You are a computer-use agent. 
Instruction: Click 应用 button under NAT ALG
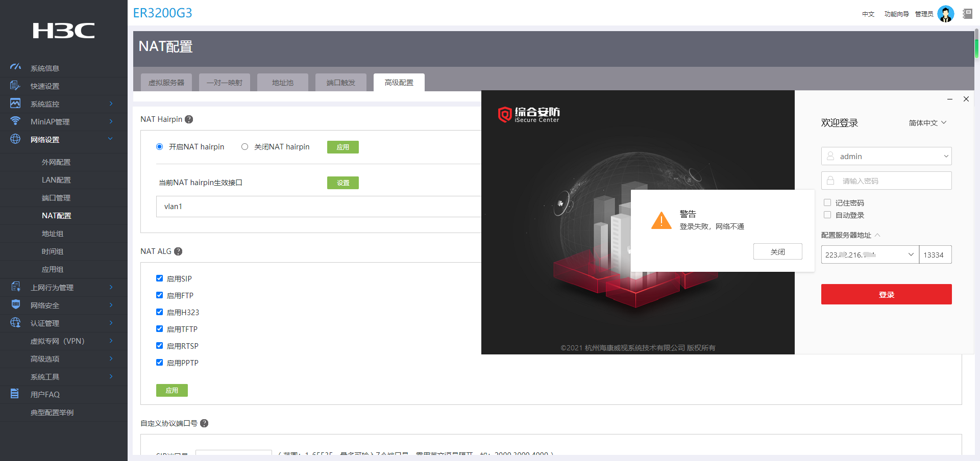coord(172,390)
